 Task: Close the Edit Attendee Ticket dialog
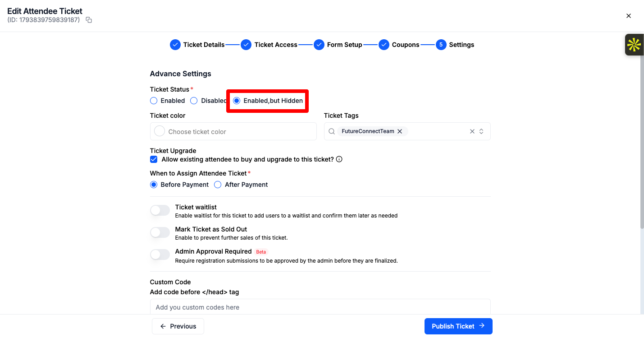tap(629, 16)
